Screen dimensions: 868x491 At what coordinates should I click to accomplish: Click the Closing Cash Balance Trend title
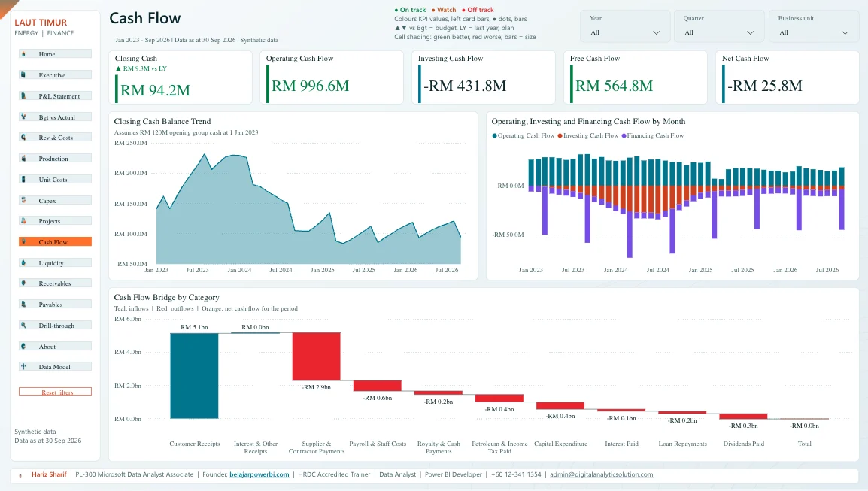point(162,121)
